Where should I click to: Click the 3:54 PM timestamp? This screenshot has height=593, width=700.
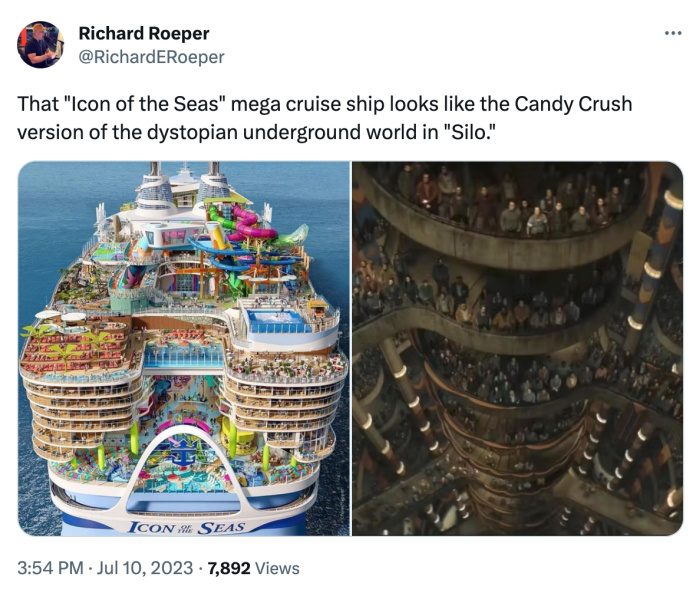(50, 568)
